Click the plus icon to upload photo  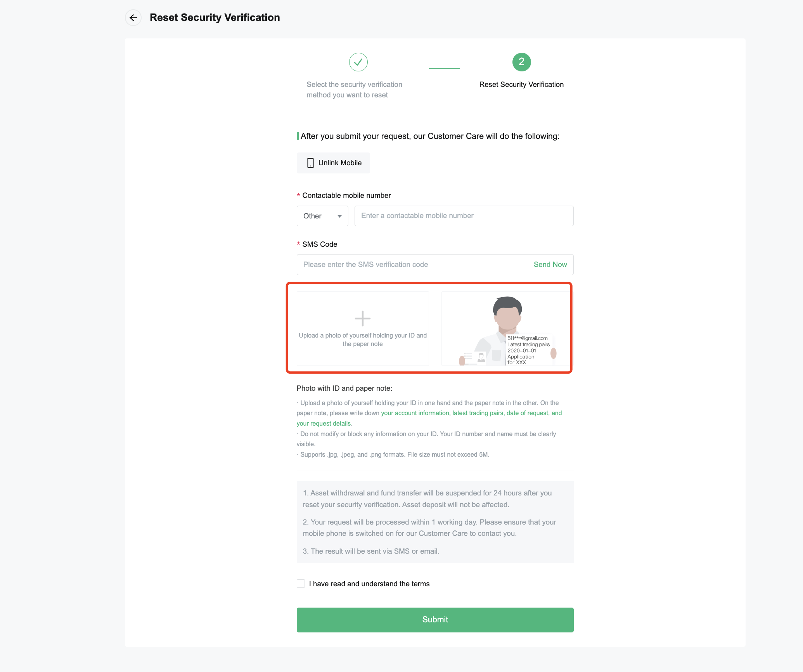tap(363, 319)
